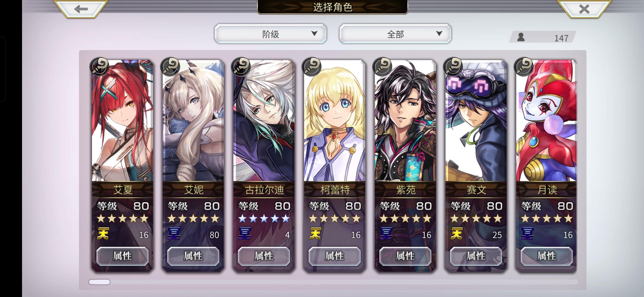The width and height of the screenshot is (644, 297).
Task: Open the 全部 filter dropdown
Action: tap(395, 34)
